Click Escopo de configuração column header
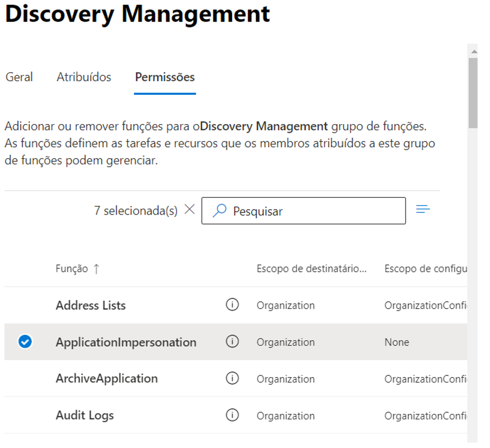 pyautogui.click(x=424, y=269)
